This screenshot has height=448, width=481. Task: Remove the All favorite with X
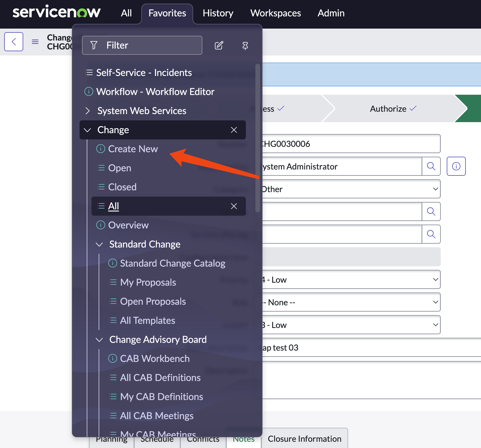(x=234, y=206)
